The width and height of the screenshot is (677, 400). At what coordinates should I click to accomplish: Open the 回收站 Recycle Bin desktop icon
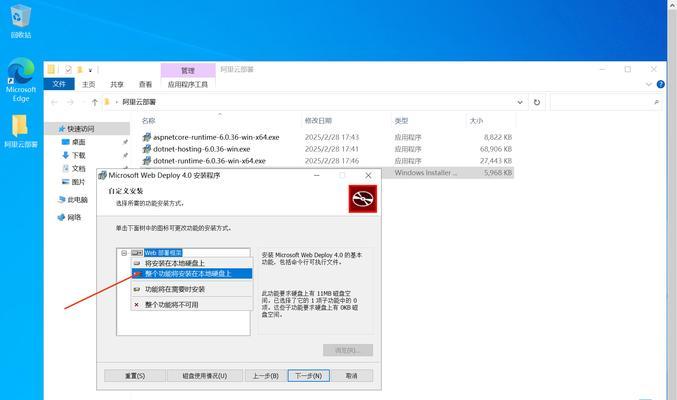(20, 21)
